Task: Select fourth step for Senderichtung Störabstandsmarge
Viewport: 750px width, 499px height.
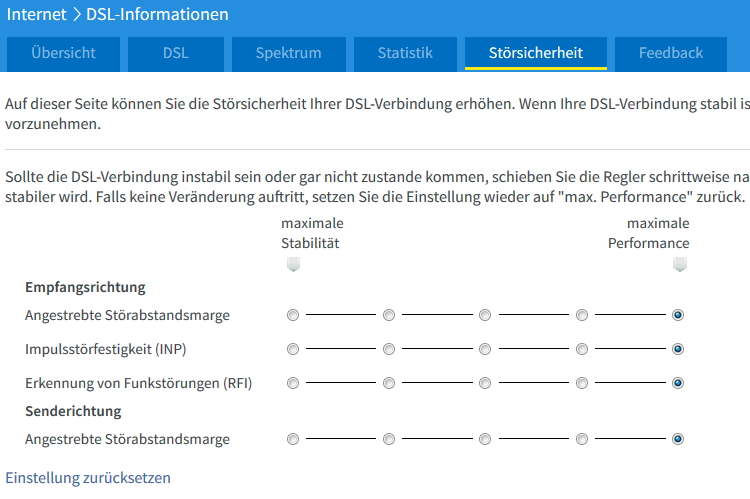Action: 582,439
